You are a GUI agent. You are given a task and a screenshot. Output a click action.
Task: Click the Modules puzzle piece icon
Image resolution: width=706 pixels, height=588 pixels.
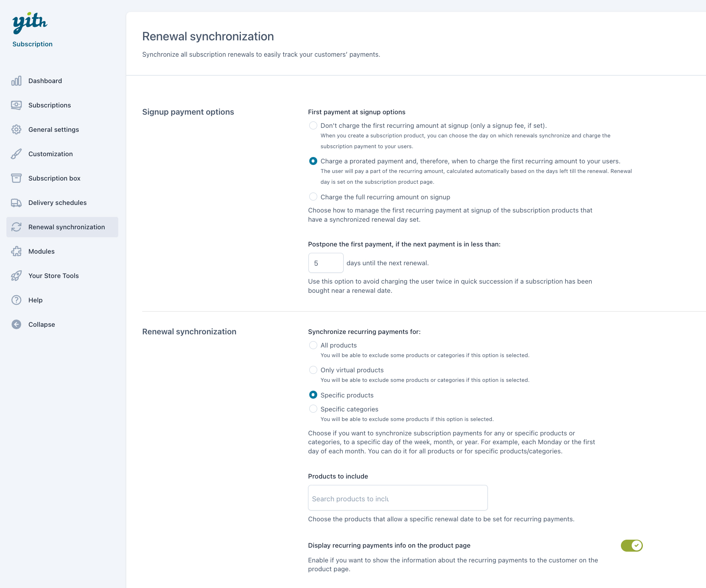(x=16, y=252)
